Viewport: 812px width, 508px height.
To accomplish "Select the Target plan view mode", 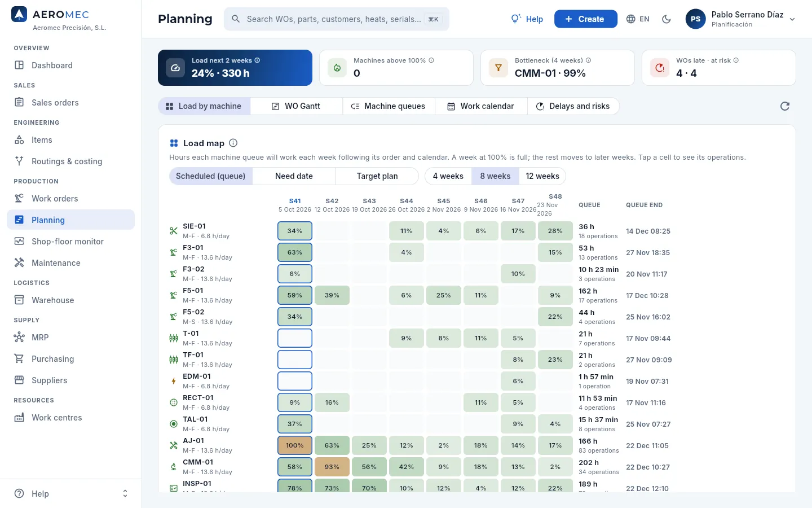I will 377,176.
